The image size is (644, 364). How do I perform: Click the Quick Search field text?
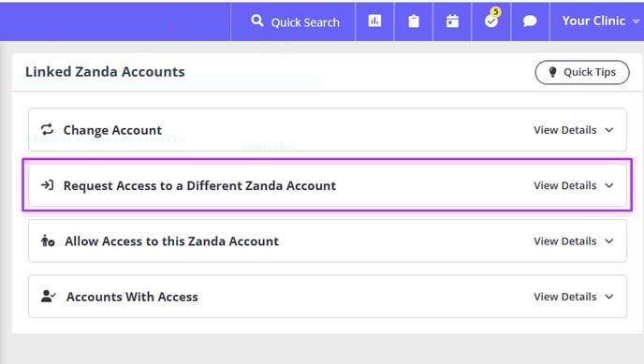(x=305, y=22)
